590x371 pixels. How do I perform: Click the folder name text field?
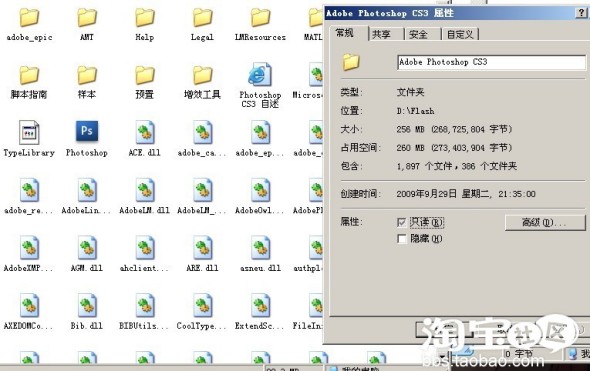(491, 62)
